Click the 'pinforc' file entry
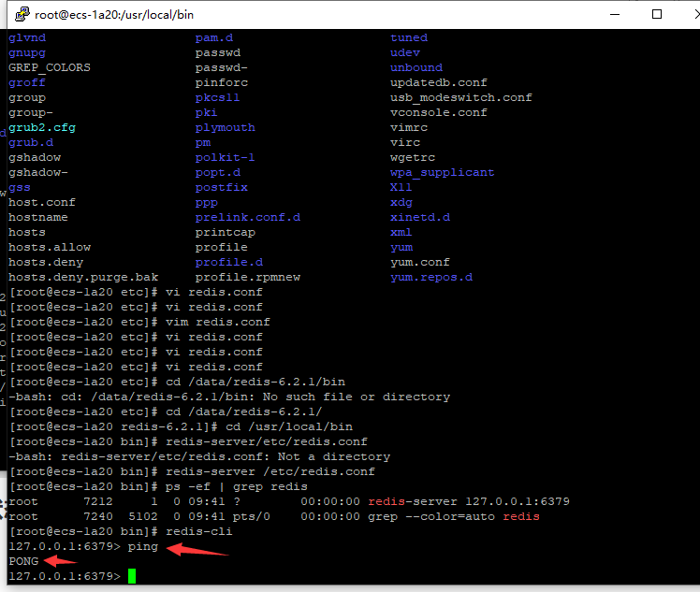The height and width of the screenshot is (592, 700). pos(222,83)
